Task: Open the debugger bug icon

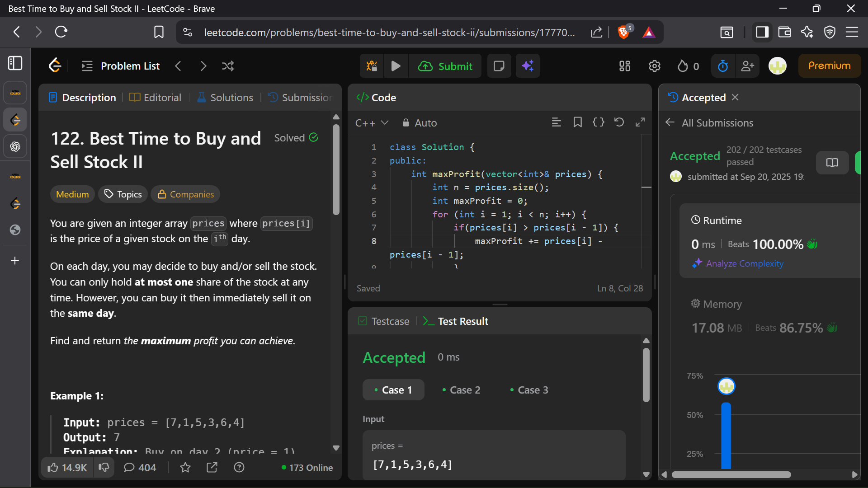Action: pyautogui.click(x=372, y=66)
